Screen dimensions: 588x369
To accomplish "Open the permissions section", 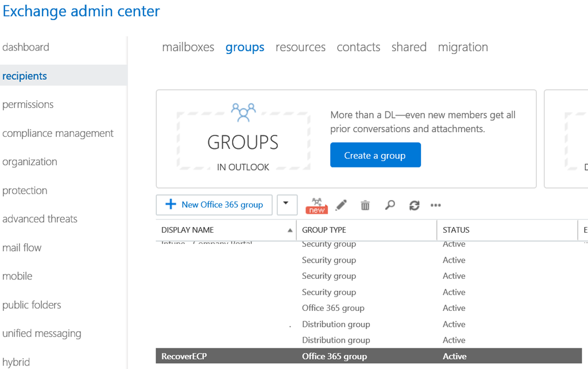I will coord(28,105).
